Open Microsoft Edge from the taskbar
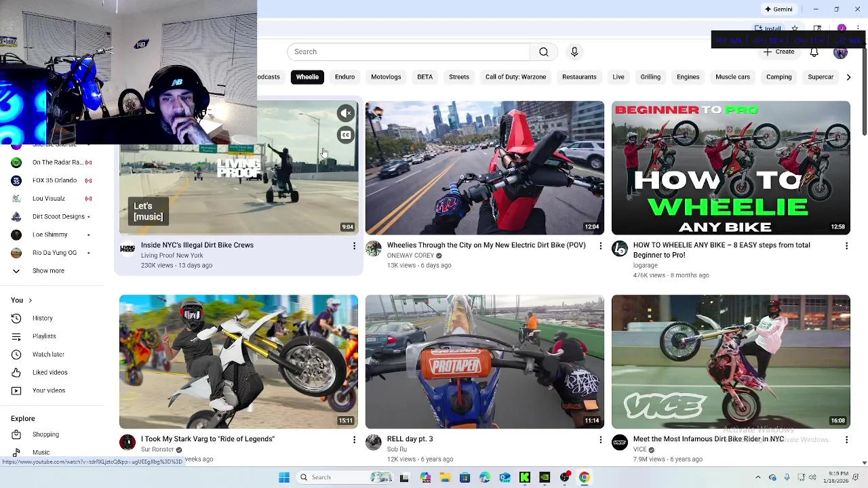868x488 pixels. tap(485, 477)
